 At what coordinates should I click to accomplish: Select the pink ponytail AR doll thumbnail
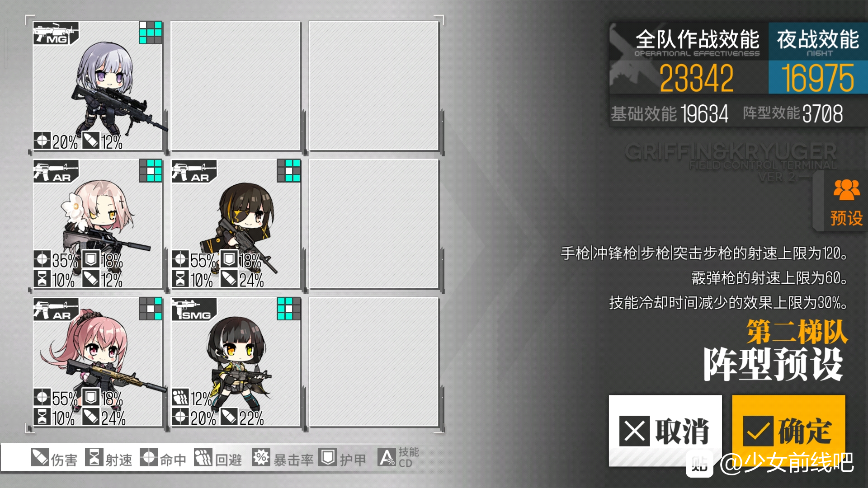pyautogui.click(x=98, y=362)
